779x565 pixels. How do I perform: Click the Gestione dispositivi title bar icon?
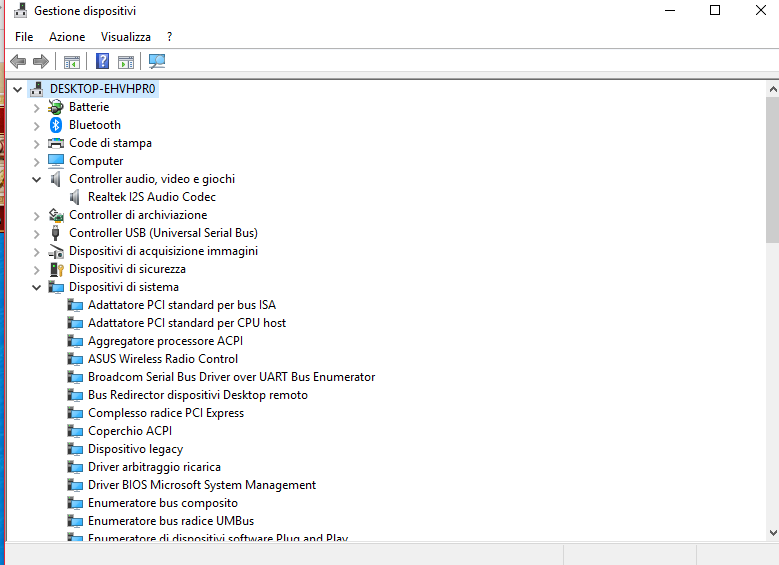pos(20,10)
